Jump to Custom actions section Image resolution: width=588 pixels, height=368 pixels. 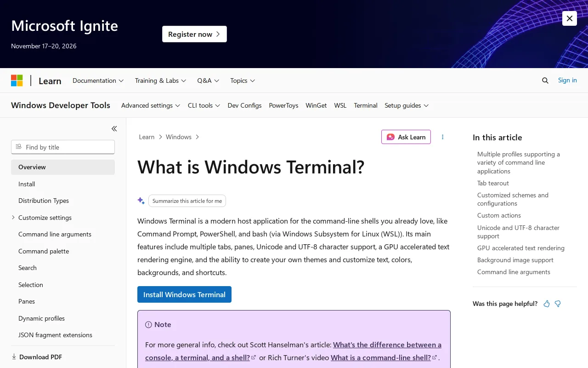[x=499, y=215]
